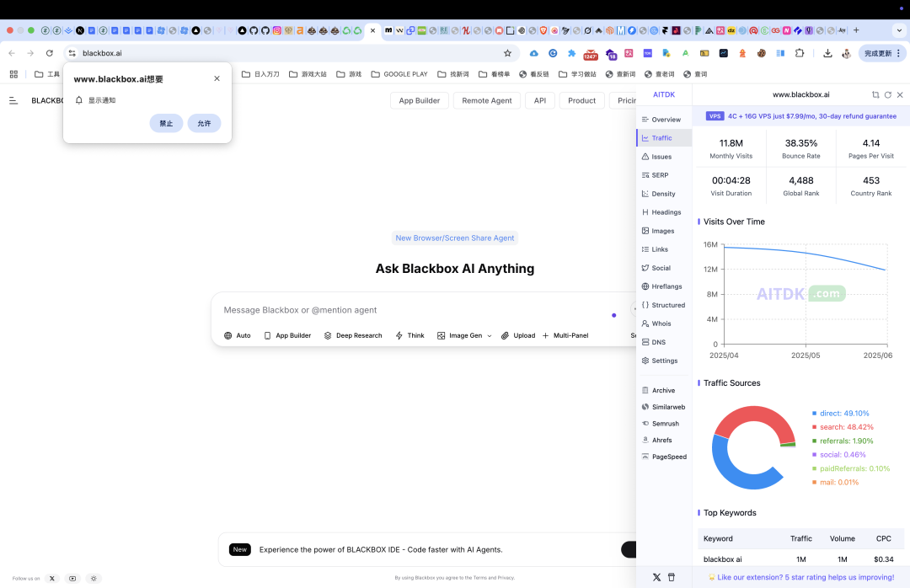Bookmark page with star icon

tap(508, 53)
